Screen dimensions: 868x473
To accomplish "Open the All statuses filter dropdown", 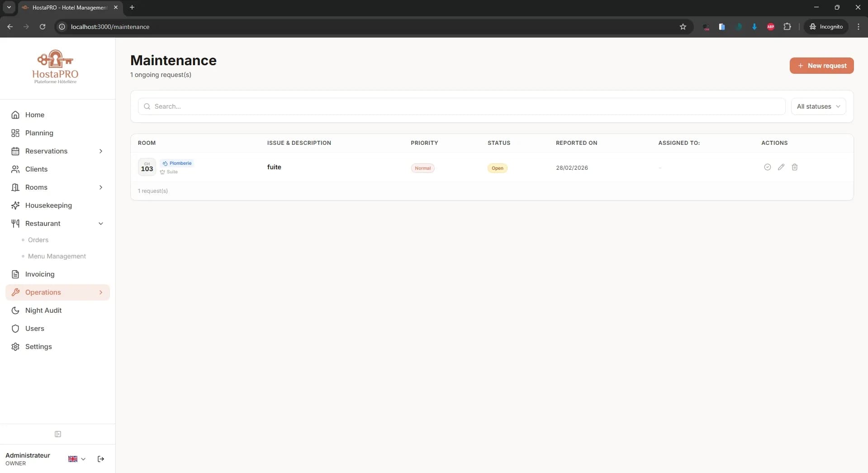I will (x=818, y=106).
